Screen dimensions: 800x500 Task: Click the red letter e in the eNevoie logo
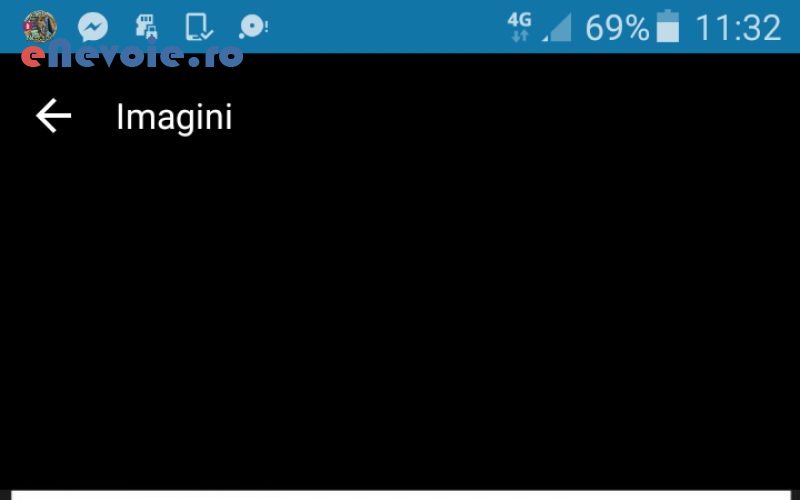pyautogui.click(x=32, y=57)
